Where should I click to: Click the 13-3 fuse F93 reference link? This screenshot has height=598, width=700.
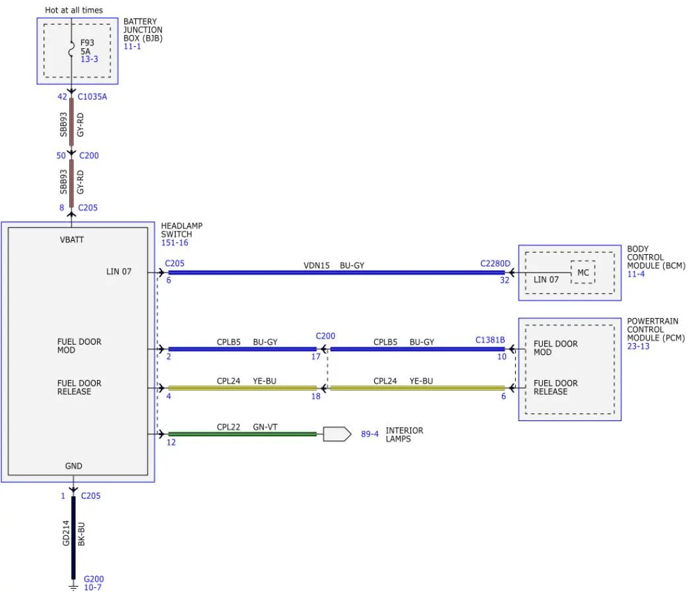(x=89, y=59)
